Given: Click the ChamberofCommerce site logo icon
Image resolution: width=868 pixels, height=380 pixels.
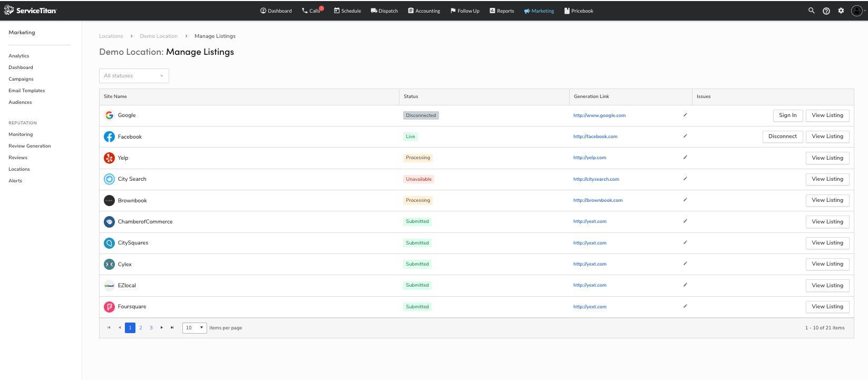Looking at the screenshot, I should click(x=109, y=222).
